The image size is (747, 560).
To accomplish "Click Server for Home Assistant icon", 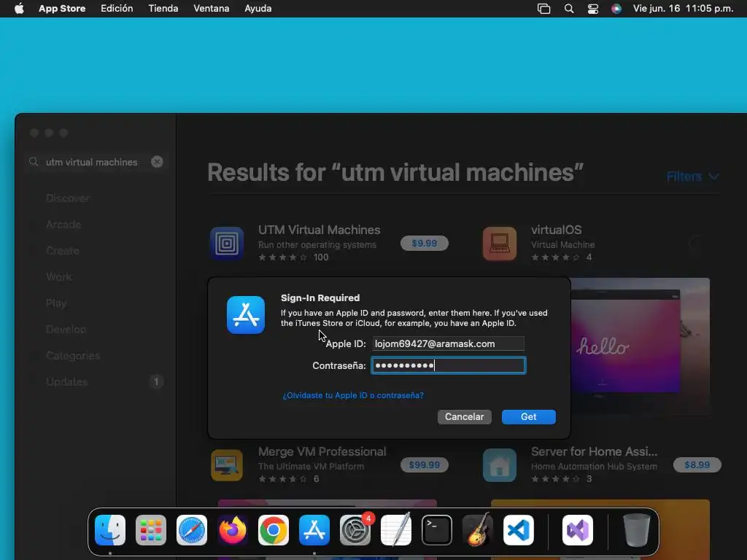I will coord(500,465).
